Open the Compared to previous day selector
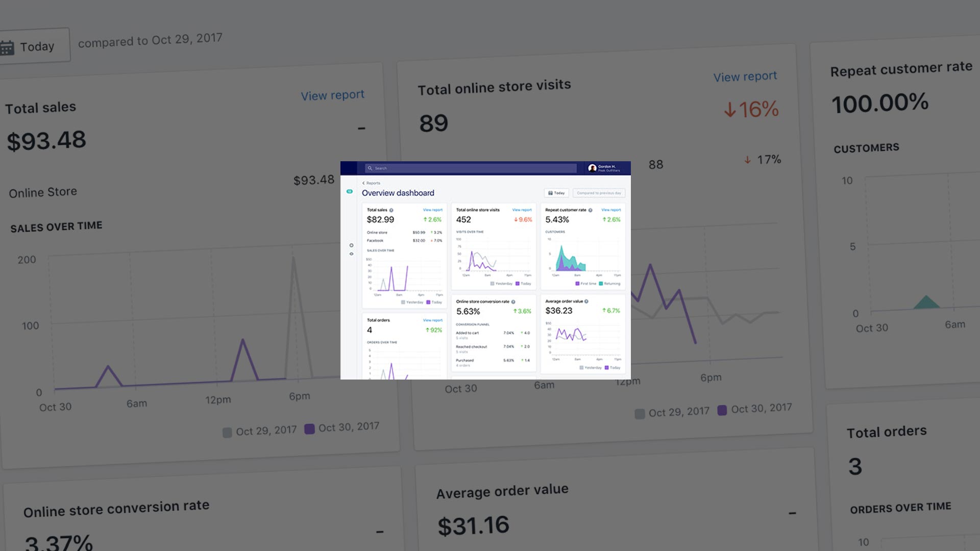Image resolution: width=980 pixels, height=551 pixels. pos(599,193)
